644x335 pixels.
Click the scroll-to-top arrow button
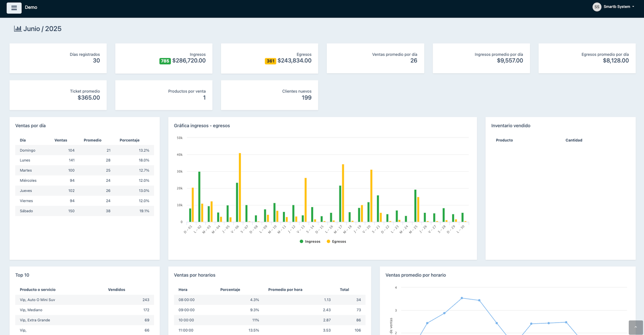[636, 327]
